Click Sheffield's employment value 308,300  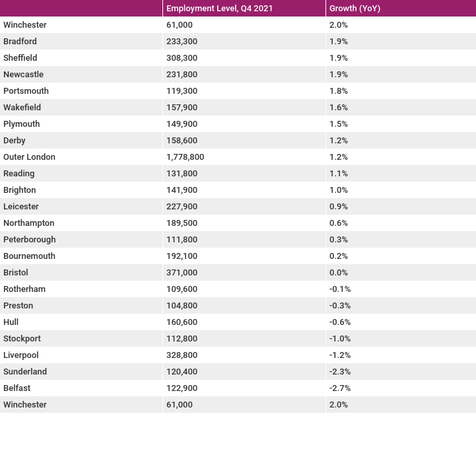[x=182, y=57]
